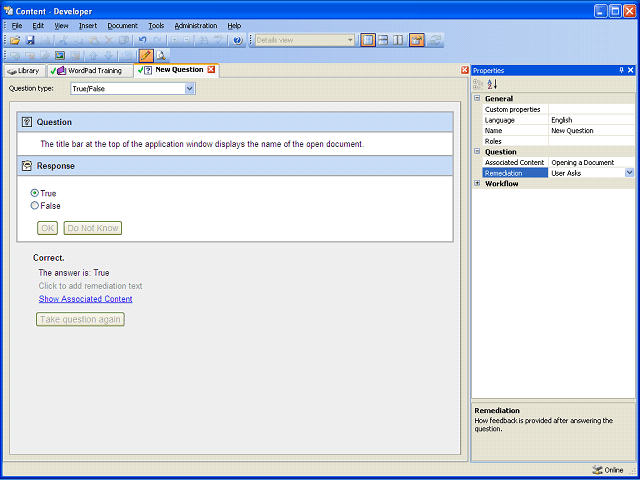Open the View menu
The width and height of the screenshot is (640, 480).
(x=62, y=26)
